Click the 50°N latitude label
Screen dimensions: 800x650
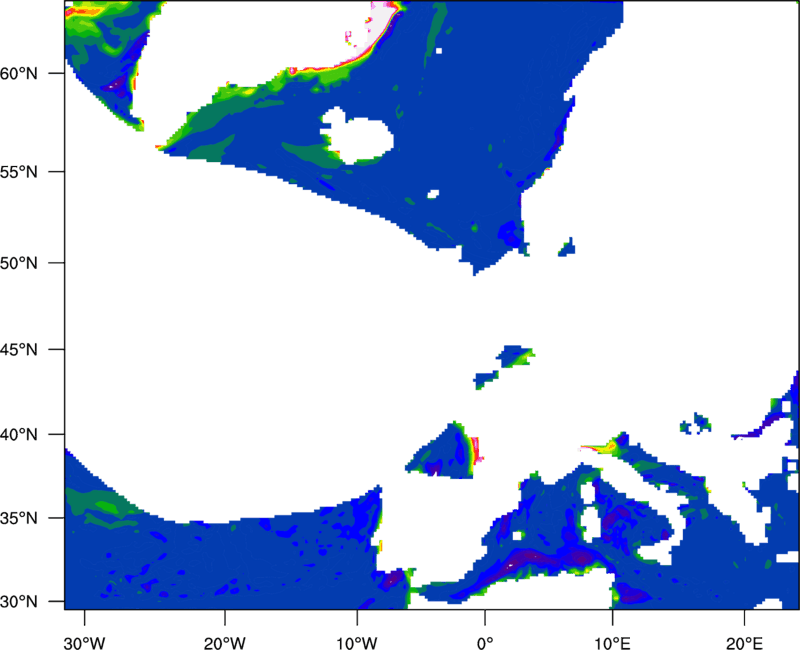[x=19, y=263]
